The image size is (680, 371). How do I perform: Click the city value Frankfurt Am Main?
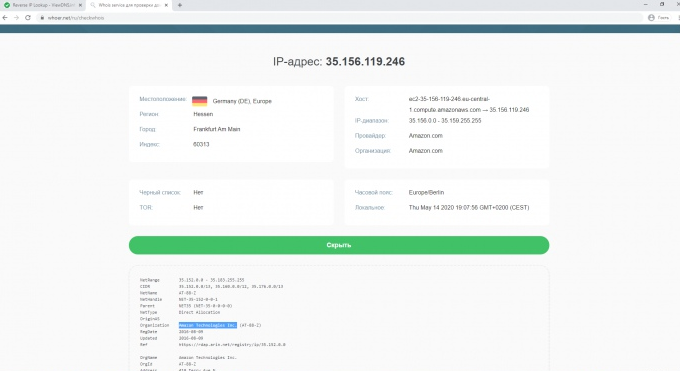tap(216, 129)
